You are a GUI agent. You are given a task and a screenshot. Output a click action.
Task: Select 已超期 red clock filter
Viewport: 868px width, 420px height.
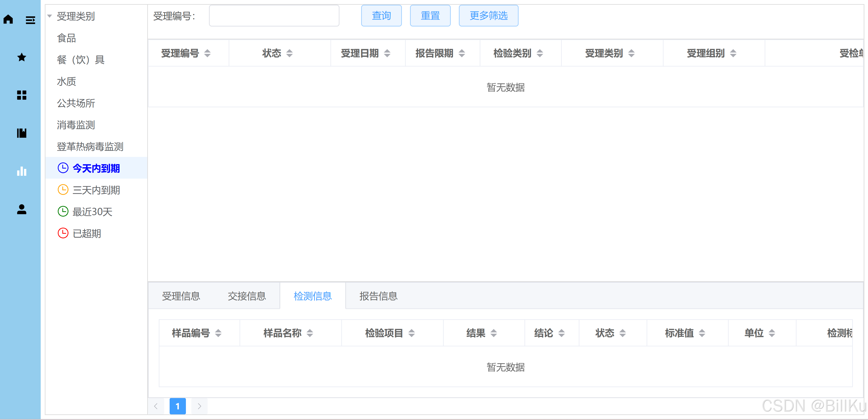[87, 233]
